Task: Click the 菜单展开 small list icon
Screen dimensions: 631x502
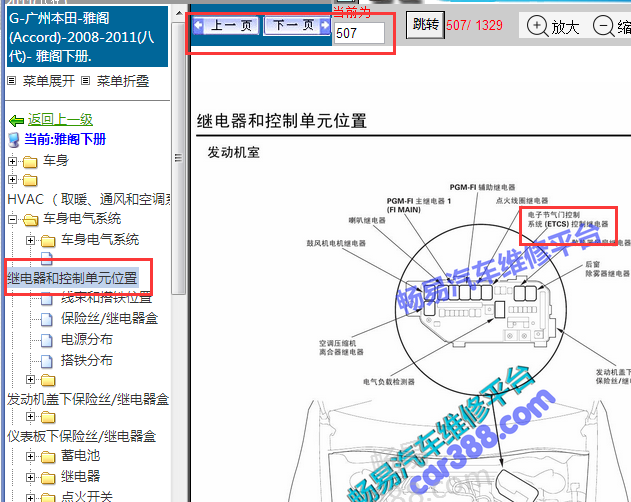Action: click(x=12, y=81)
